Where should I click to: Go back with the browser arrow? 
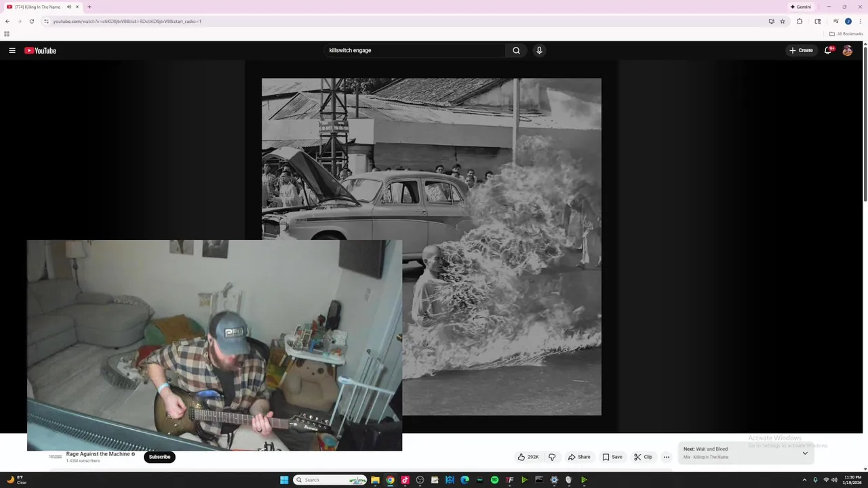click(x=7, y=21)
